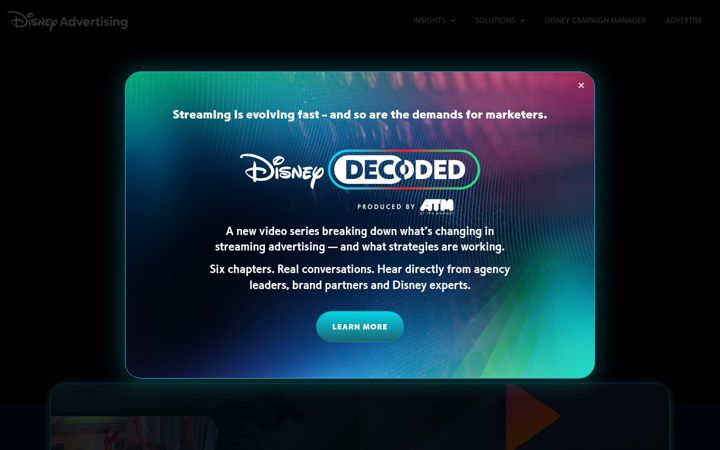Open the Disney Advertising home logo
This screenshot has width=720, height=450.
(x=68, y=21)
